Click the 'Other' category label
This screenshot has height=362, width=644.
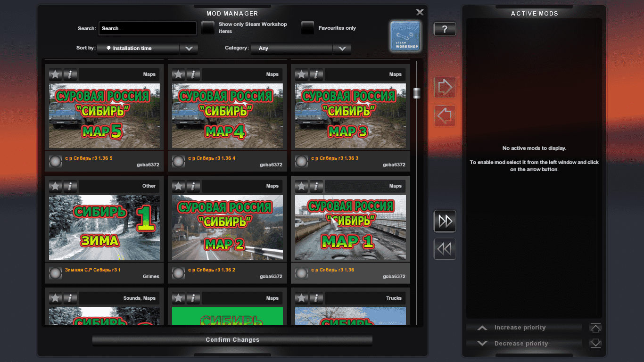(x=149, y=186)
